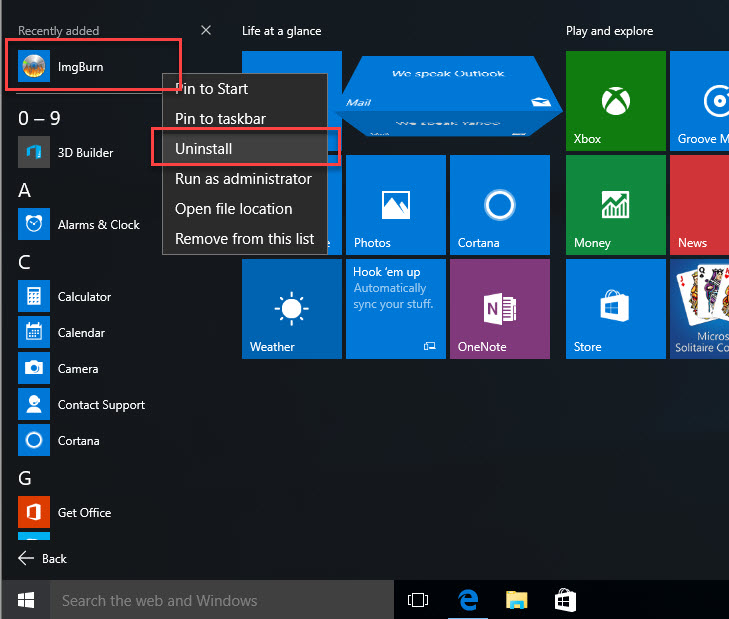Launch the Camera app icon
Image resolution: width=729 pixels, height=619 pixels.
pos(34,368)
